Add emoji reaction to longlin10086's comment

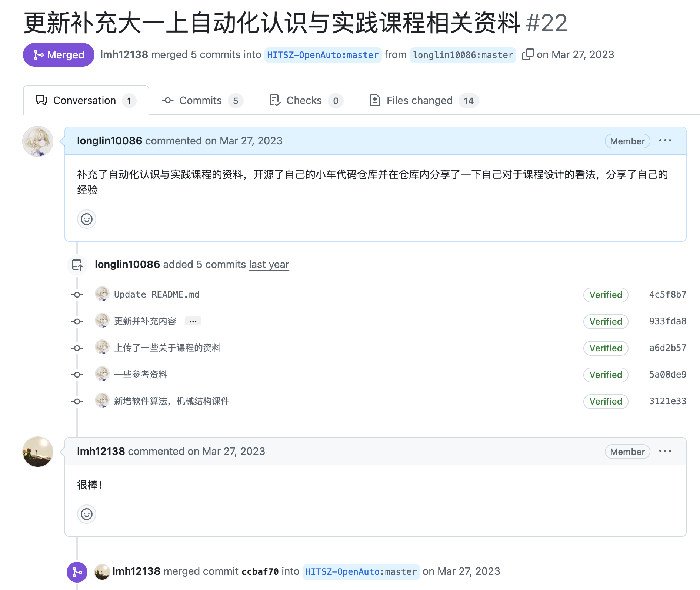pyautogui.click(x=87, y=219)
